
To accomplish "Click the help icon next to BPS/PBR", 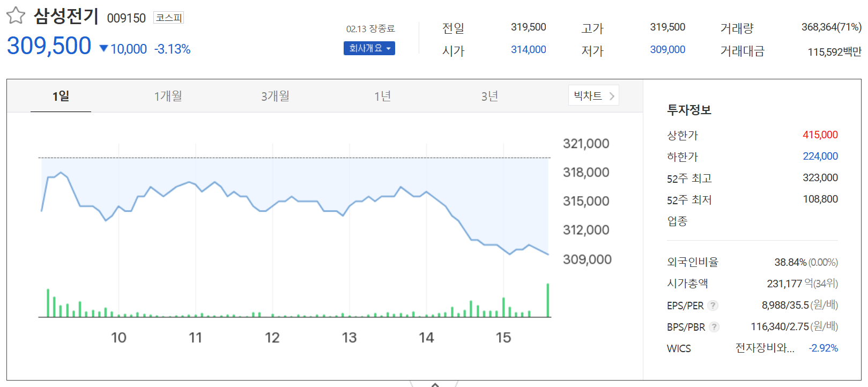I will click(714, 327).
